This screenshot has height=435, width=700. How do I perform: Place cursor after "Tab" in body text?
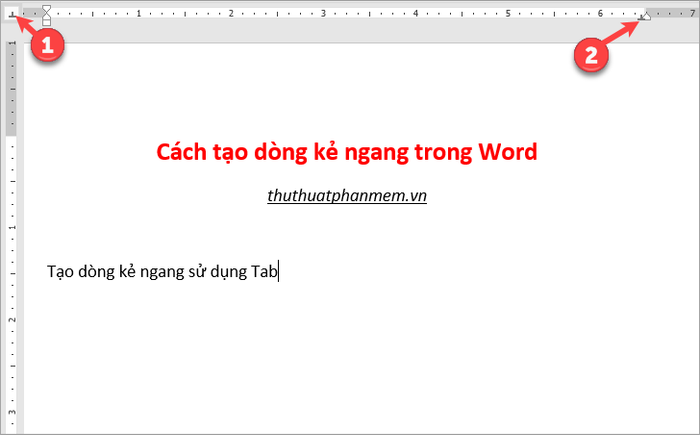[x=279, y=271]
